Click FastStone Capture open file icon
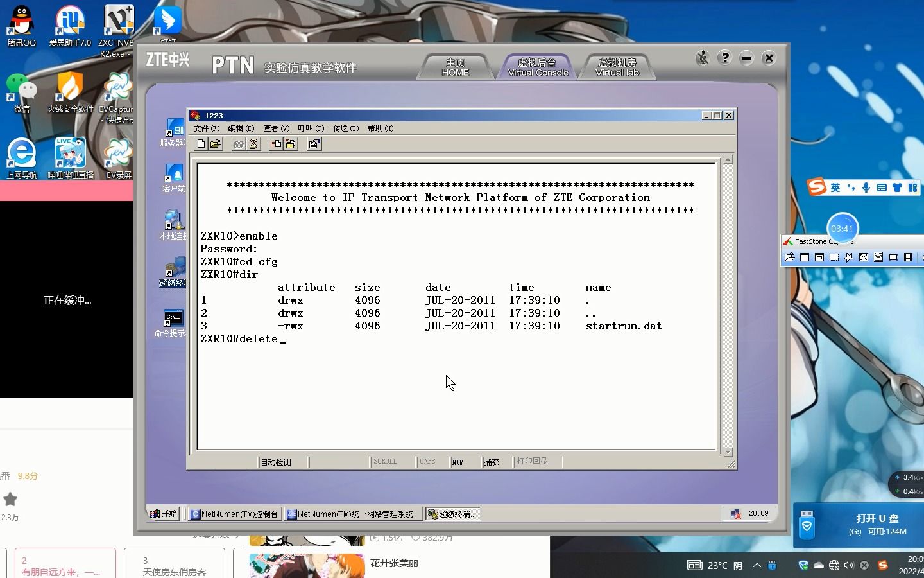924x578 pixels. [789, 258]
